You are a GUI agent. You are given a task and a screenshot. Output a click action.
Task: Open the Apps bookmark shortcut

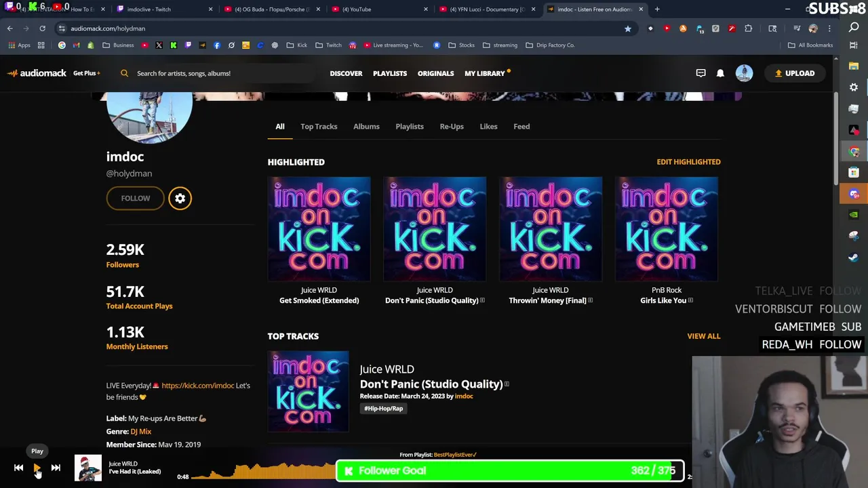click(19, 45)
